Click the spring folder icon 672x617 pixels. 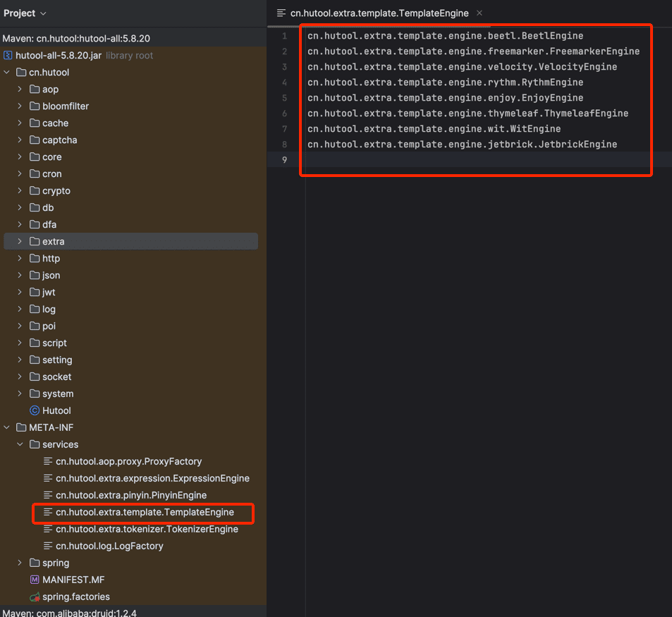click(x=35, y=563)
